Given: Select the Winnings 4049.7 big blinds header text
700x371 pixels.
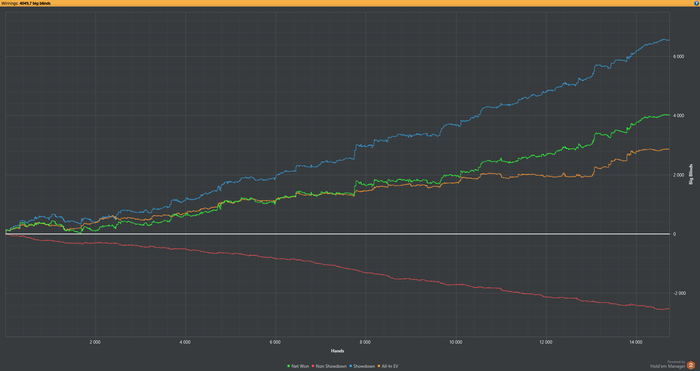Looking at the screenshot, I should [26, 3].
